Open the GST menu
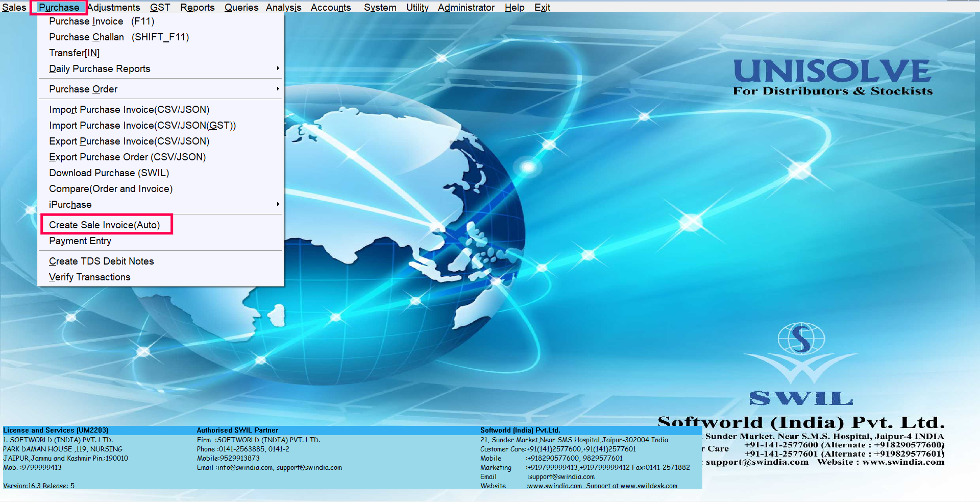The image size is (980, 502). pos(160,7)
